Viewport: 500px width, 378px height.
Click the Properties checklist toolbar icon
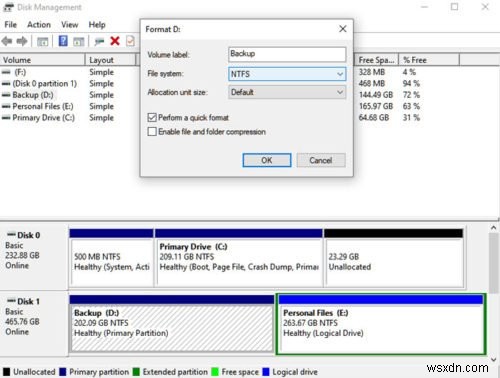pos(130,41)
